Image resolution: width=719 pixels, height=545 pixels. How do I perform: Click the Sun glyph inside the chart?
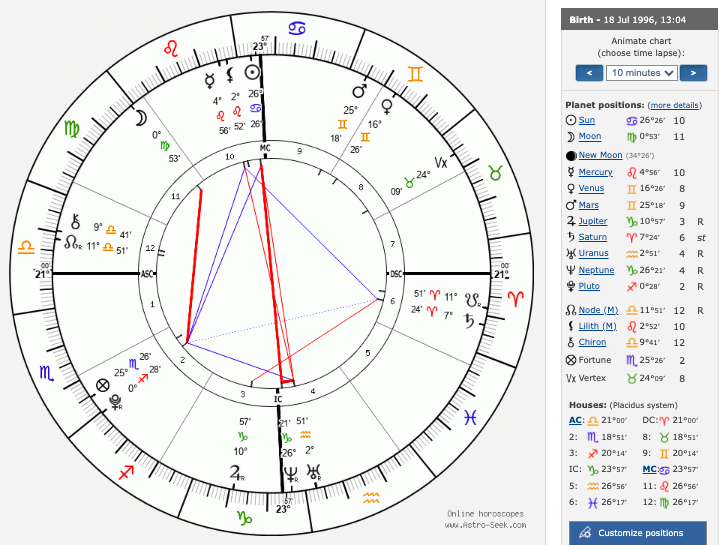coord(252,72)
